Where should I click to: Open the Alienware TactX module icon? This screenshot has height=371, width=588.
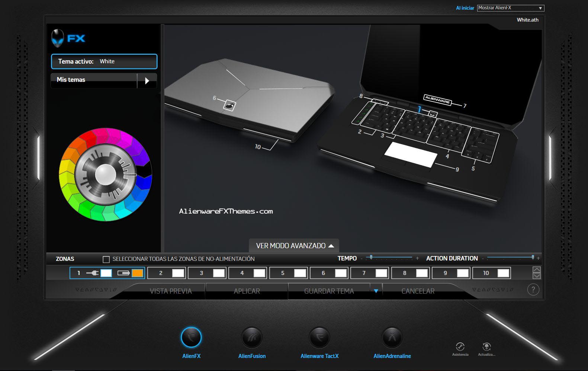coord(319,338)
